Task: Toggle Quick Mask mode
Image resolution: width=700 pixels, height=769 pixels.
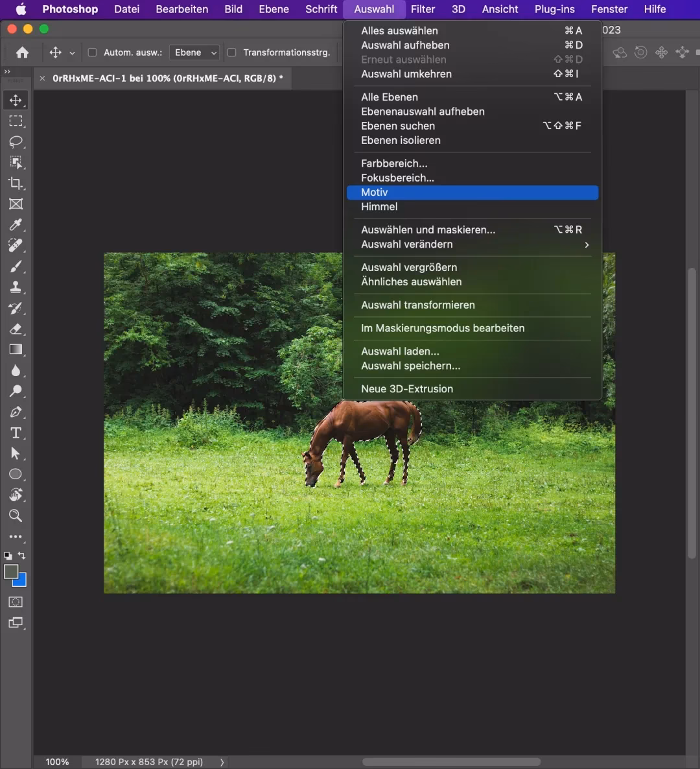Action: [x=15, y=602]
